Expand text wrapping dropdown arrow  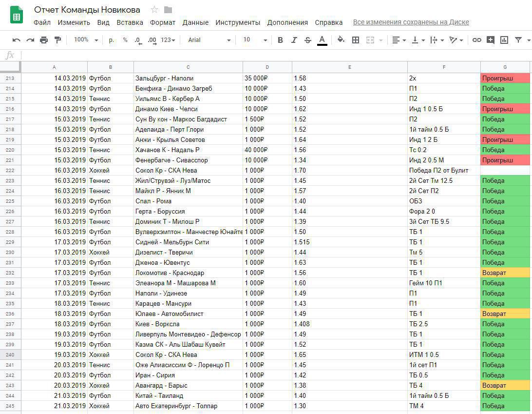[x=442, y=40]
